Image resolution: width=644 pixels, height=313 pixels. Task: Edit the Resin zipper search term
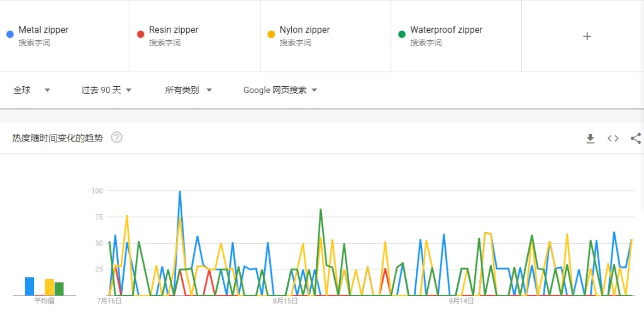(x=174, y=30)
